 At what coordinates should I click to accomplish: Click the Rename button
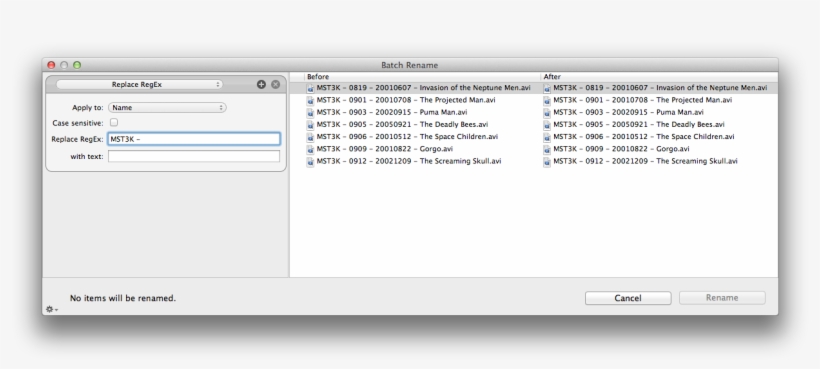722,298
